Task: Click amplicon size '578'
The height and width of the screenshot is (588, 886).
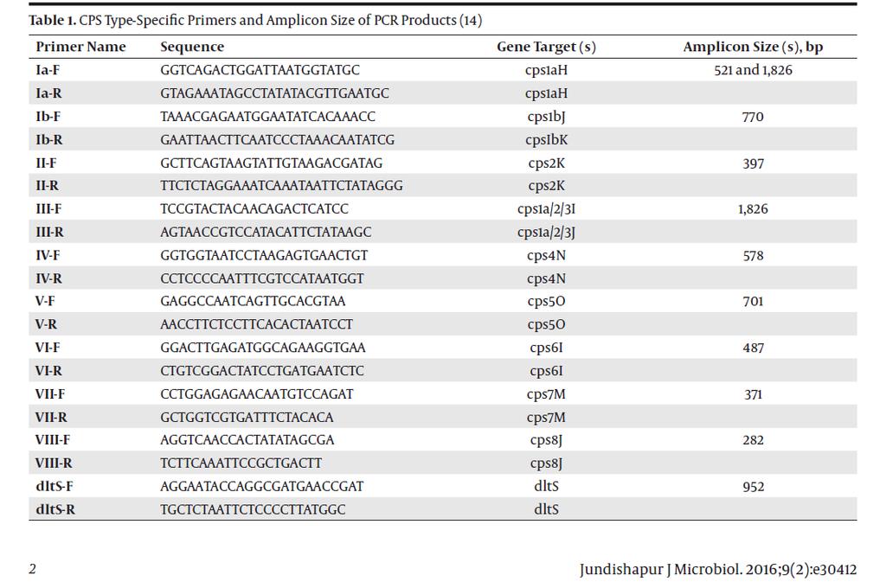Action: pos(754,256)
